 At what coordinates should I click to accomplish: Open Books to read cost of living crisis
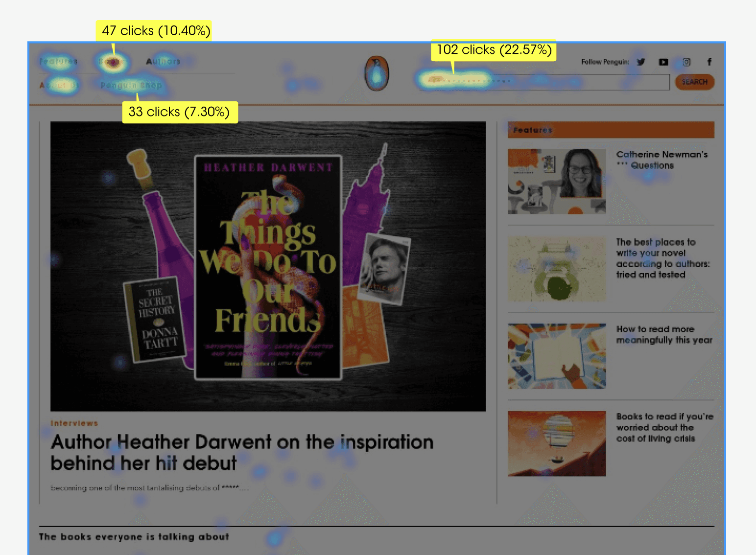click(x=664, y=428)
